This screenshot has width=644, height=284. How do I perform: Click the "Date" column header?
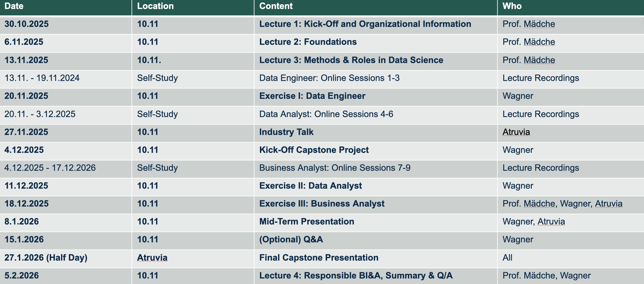14,6
